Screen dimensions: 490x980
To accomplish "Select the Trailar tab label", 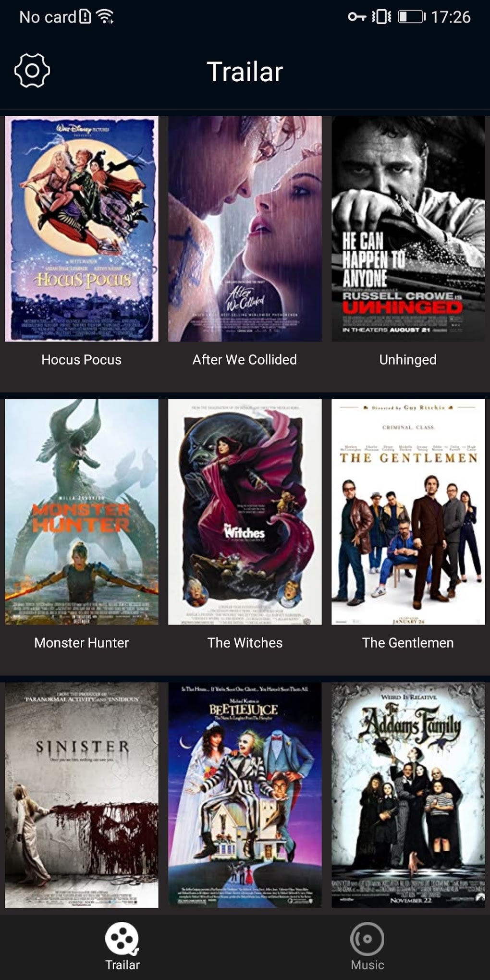I will tap(122, 965).
